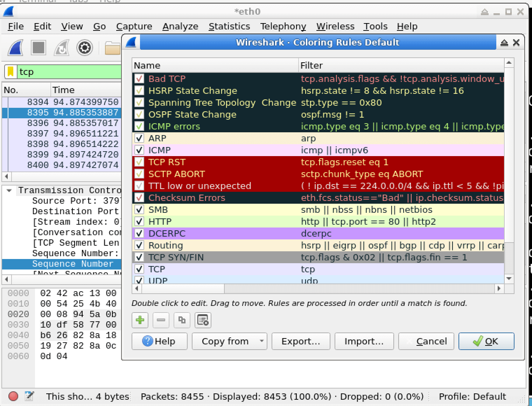Image resolution: width=532 pixels, height=406 pixels.
Task: Toggle the ICMP rule checkbox
Action: 139,150
